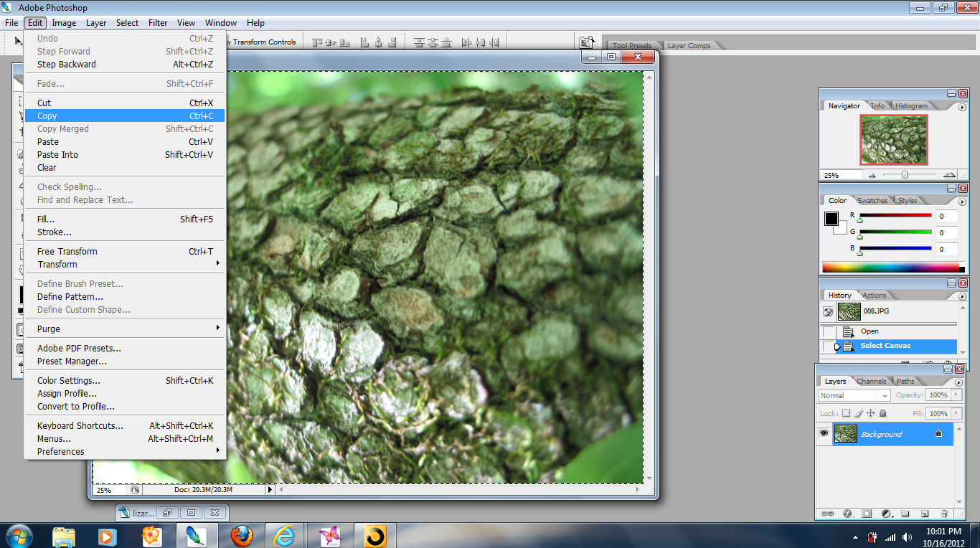The height and width of the screenshot is (548, 980).
Task: Click the black foreground color swatch
Action: pos(831,218)
